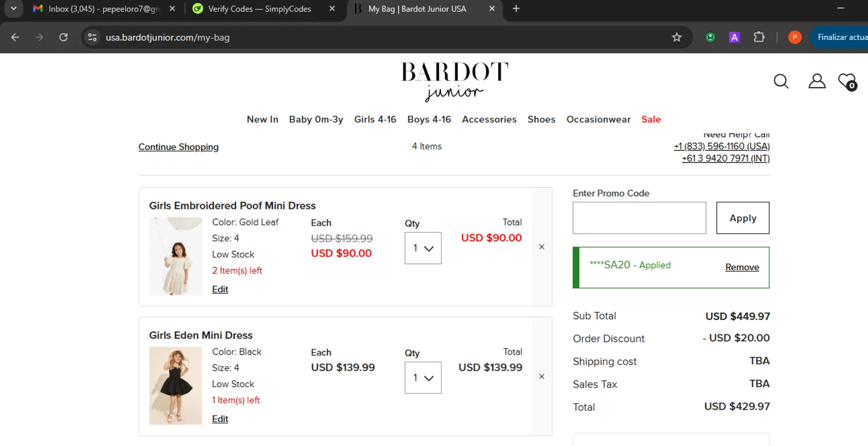Open new browser tab with plus
Screen dimensions: 868x446
[x=516, y=9]
